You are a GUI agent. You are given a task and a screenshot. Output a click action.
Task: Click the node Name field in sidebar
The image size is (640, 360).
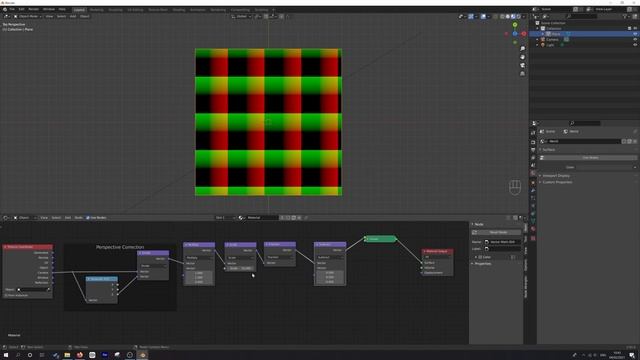tap(502, 242)
